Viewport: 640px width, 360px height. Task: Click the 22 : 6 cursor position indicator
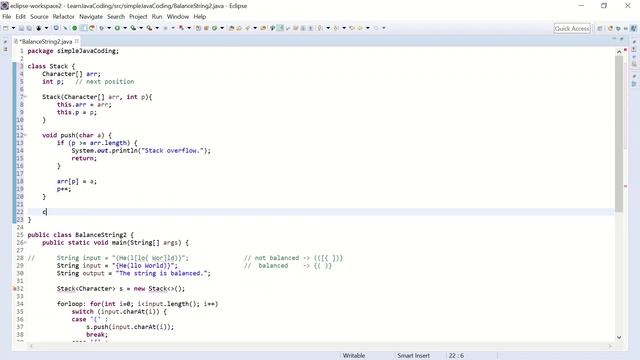[456, 356]
